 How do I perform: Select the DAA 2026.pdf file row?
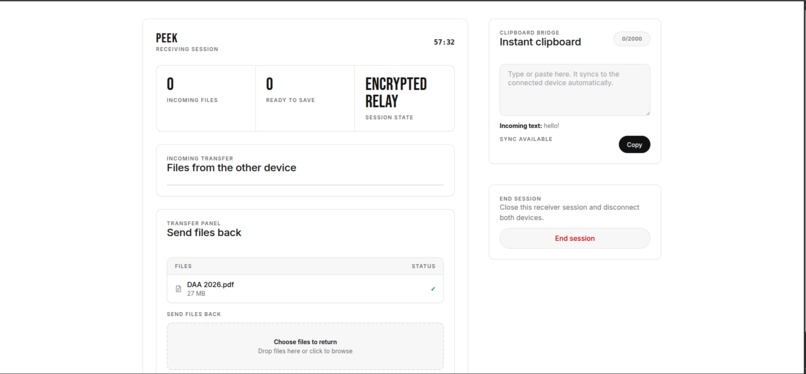click(305, 289)
